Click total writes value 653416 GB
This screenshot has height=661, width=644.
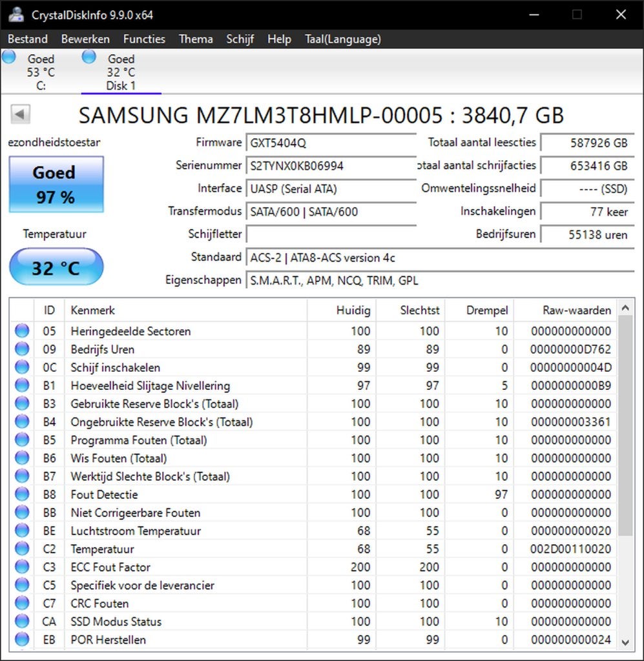tap(587, 166)
